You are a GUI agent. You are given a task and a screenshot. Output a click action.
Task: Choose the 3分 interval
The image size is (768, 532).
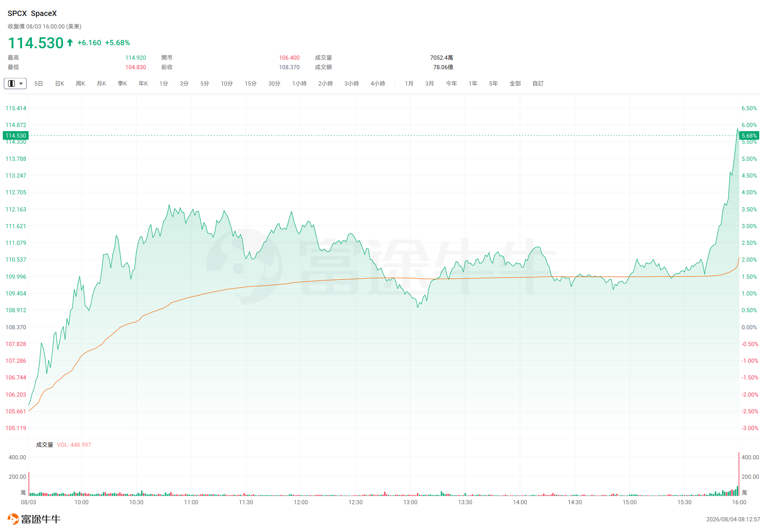click(x=184, y=84)
